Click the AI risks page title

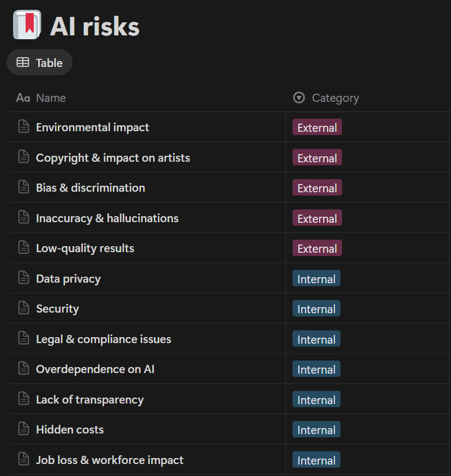click(95, 27)
